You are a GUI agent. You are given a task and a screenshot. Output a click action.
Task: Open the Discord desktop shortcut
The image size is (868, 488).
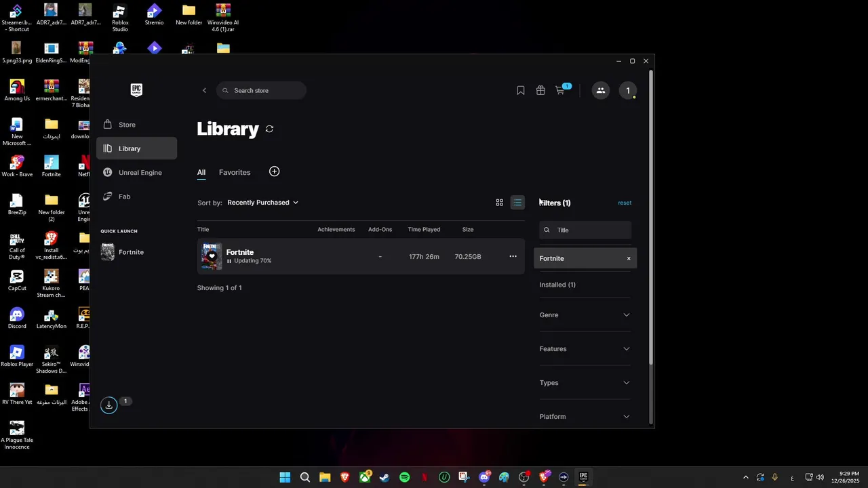(x=17, y=319)
